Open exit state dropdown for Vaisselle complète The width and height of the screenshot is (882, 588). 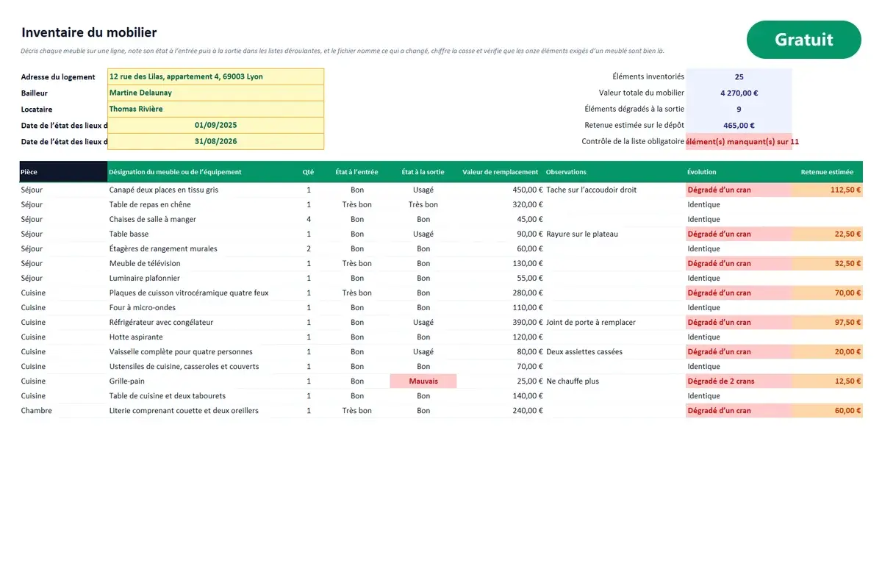423,351
